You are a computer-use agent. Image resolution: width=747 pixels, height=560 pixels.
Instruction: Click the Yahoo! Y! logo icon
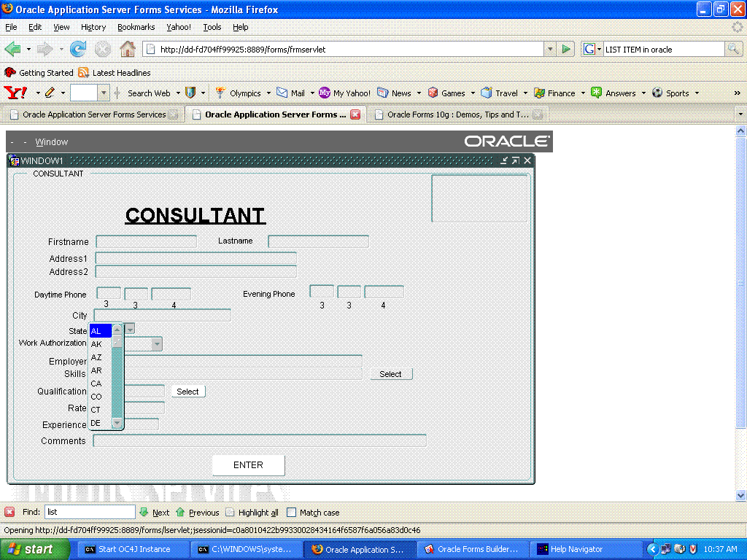[15, 93]
